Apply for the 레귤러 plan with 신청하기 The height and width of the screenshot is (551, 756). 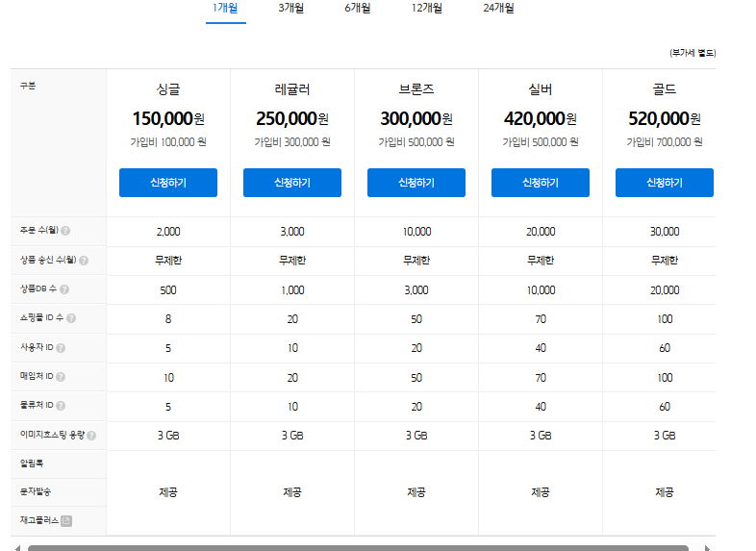292,183
